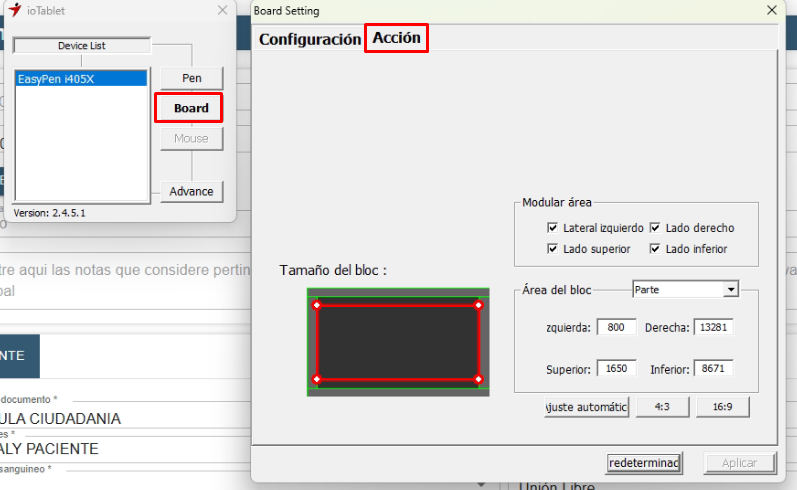This screenshot has height=490, width=797.
Task: Close the ioTablet window
Action: tap(222, 10)
